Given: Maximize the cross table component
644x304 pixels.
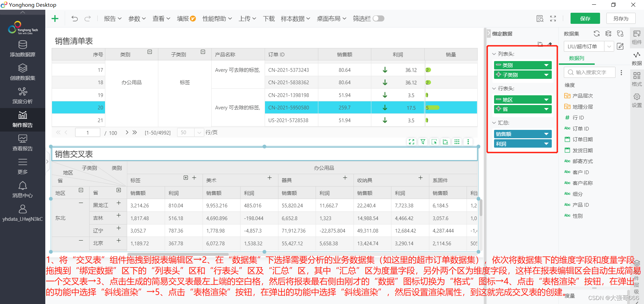Looking at the screenshot, I should tap(412, 142).
